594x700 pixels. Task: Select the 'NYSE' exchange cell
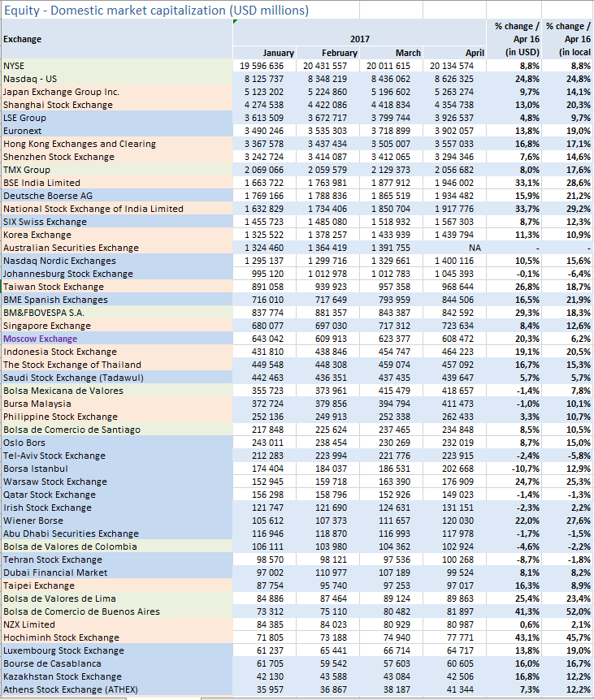point(117,66)
